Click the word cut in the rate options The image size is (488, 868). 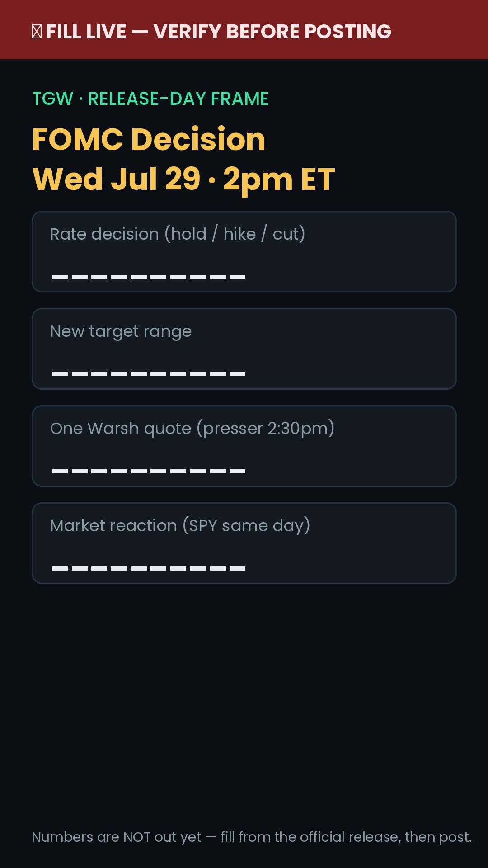coord(286,235)
